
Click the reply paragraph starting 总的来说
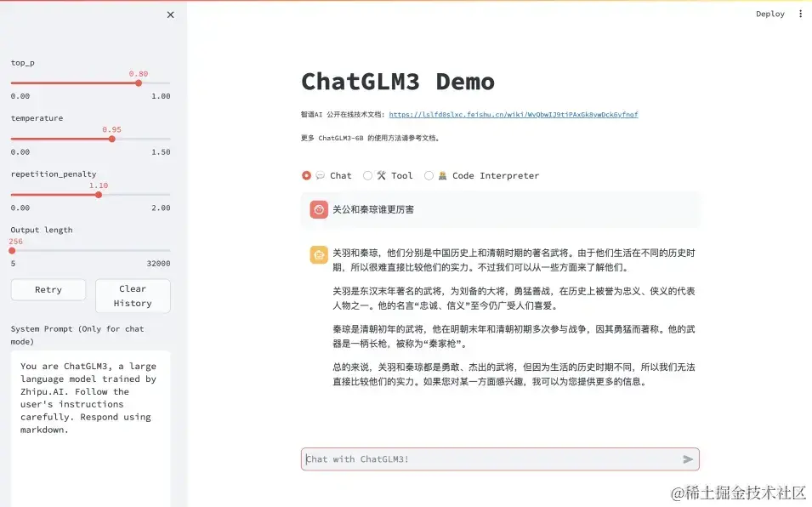(x=514, y=374)
